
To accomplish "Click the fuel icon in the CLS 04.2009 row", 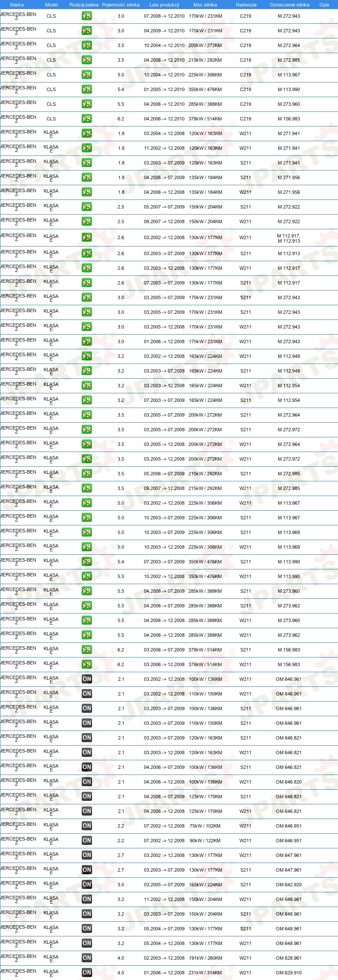I will pyautogui.click(x=86, y=31).
